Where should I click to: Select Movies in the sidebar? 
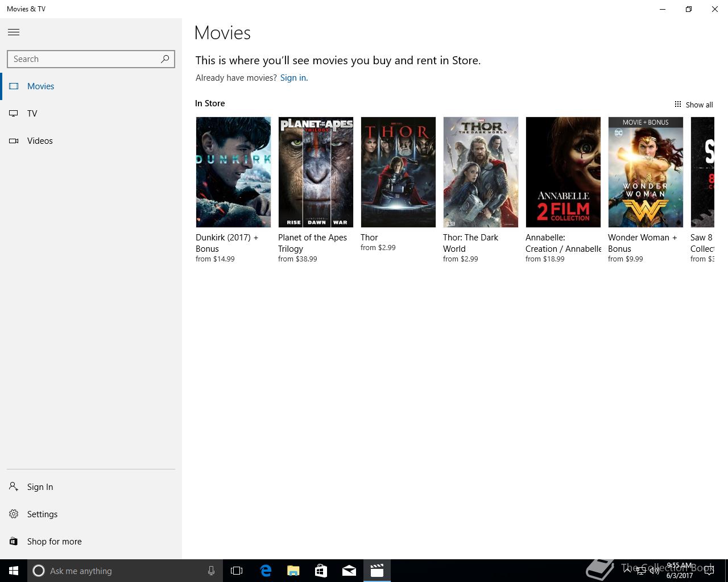pos(91,86)
